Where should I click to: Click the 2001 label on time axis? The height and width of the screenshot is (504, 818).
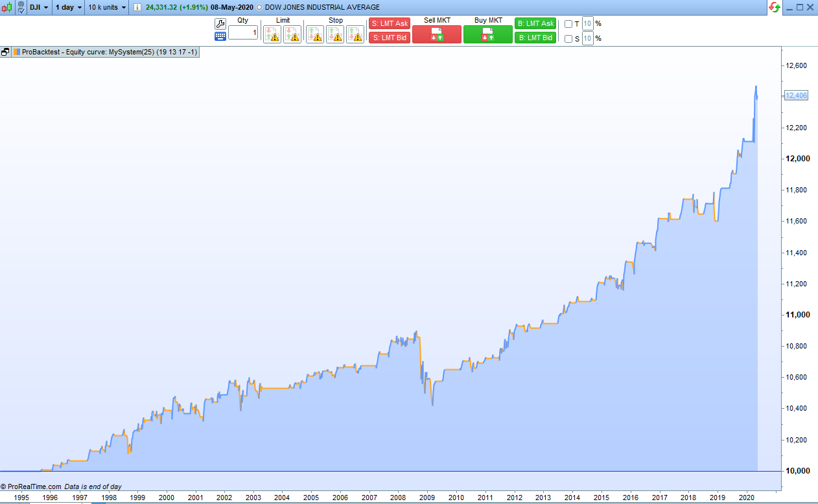coord(195,498)
